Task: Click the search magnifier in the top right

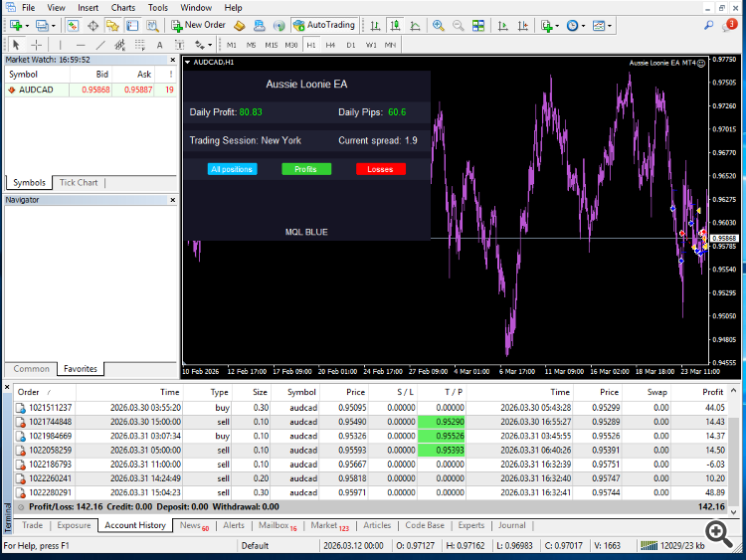Action: (709, 25)
